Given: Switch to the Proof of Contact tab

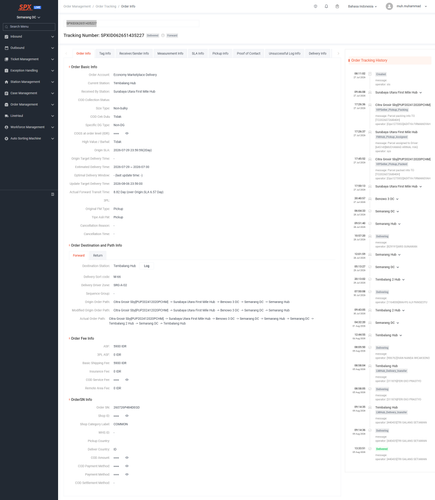Looking at the screenshot, I should 248,54.
